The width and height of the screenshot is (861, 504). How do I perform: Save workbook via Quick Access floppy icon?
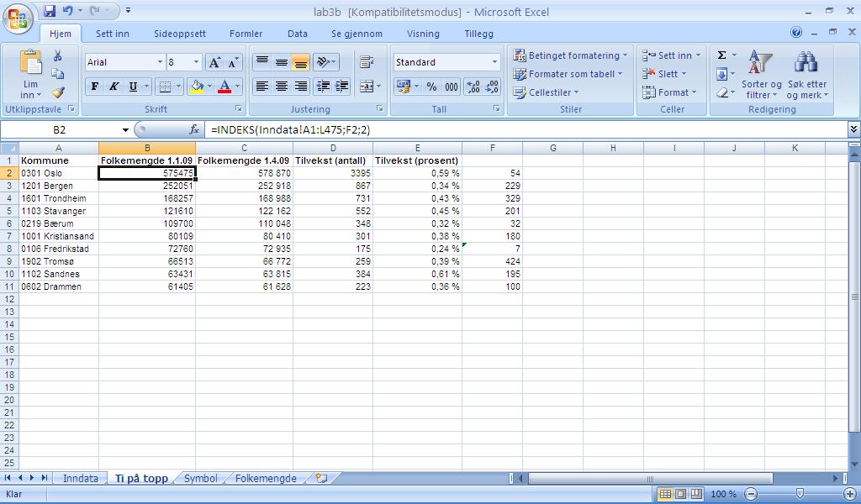[50, 11]
